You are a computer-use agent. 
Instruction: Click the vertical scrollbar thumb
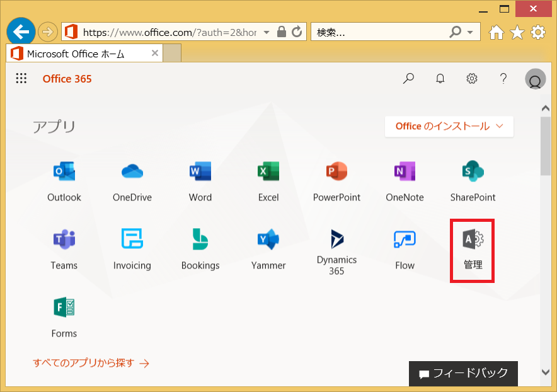tap(546, 146)
